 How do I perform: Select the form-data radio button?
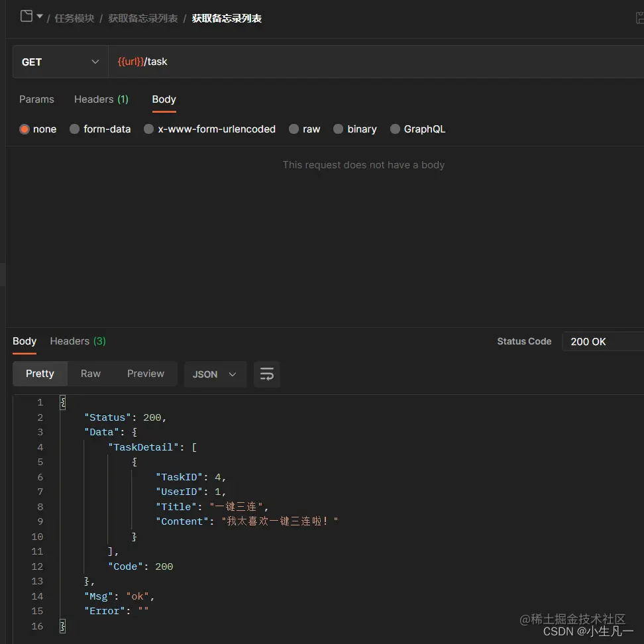74,129
